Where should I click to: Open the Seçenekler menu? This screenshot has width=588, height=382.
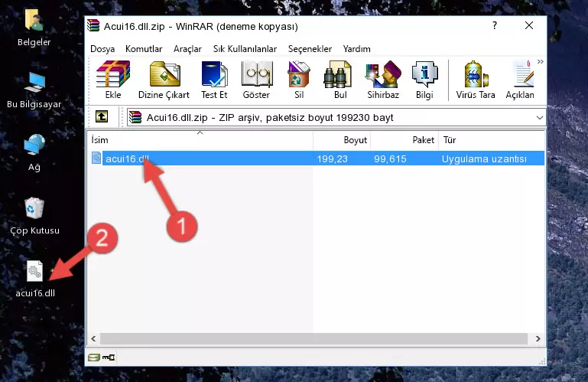click(x=310, y=49)
